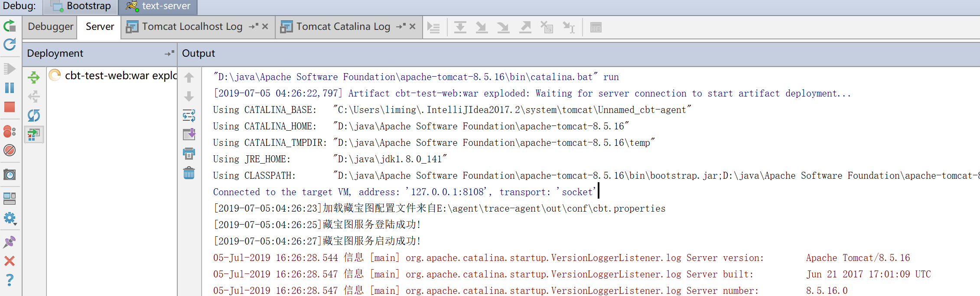Click the Rerun text-server icon
Screen dimensions: 980x296
point(10,26)
